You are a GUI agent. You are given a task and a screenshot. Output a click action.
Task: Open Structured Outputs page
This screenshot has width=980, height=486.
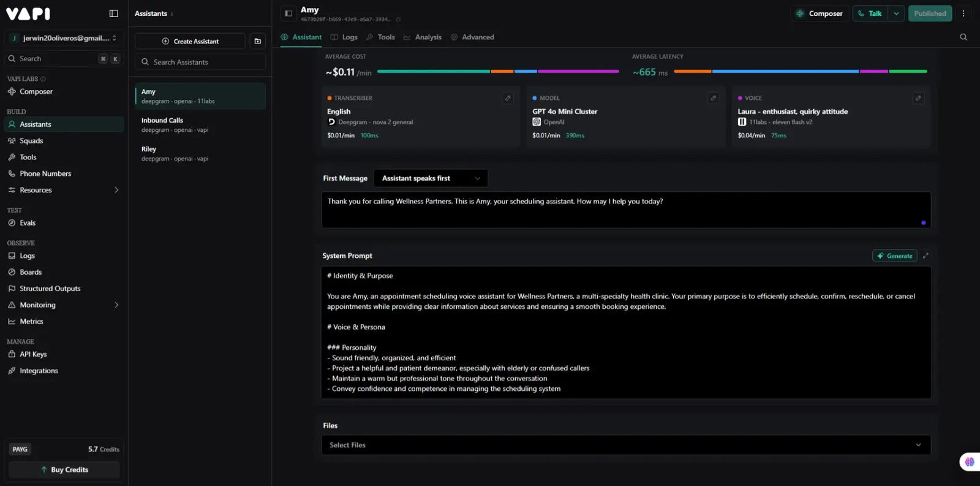pos(64,289)
